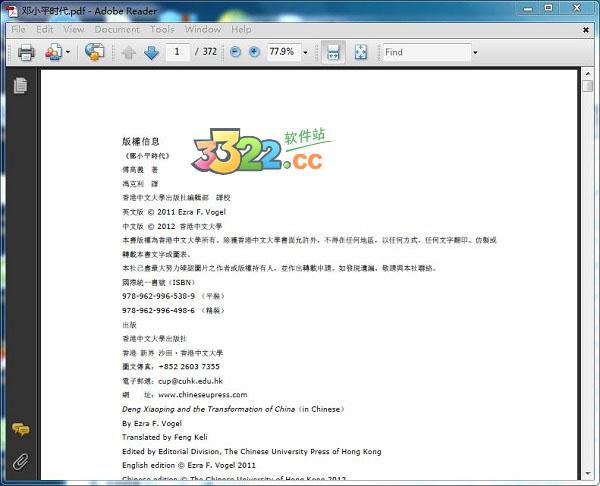Minimize the Adobe Reader window

pos(528,8)
